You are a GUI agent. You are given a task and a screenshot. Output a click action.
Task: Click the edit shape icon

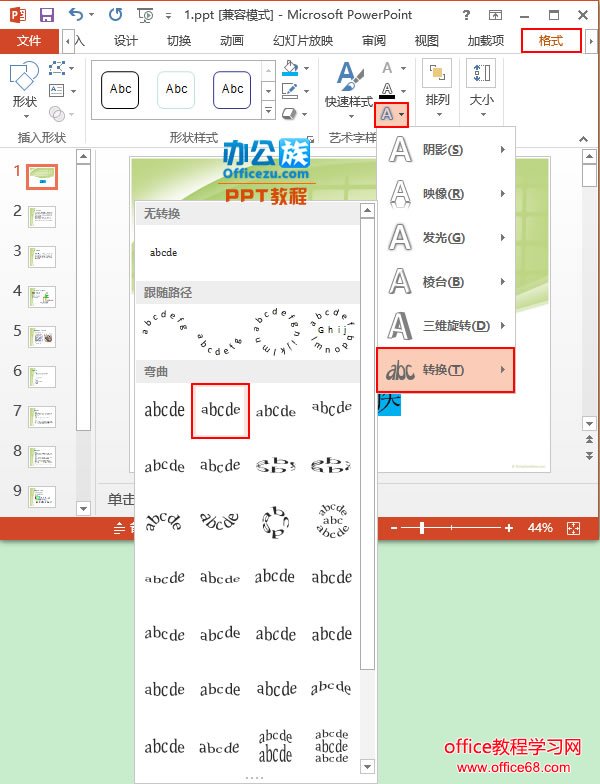(x=58, y=68)
